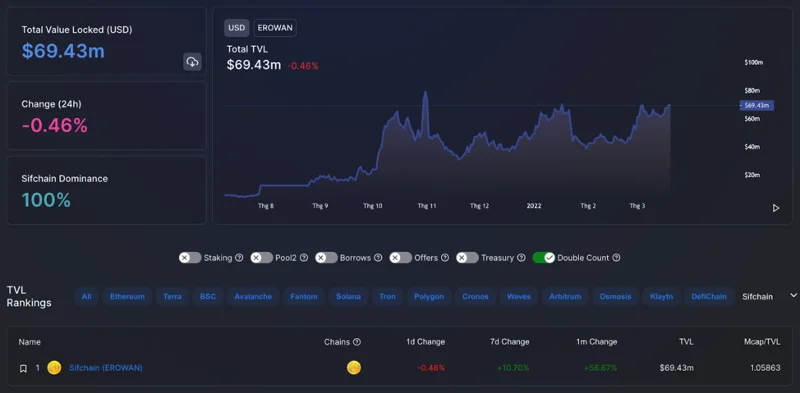This screenshot has width=800, height=393.
Task: Click the +10.70% 7d change value
Action: pyautogui.click(x=513, y=367)
